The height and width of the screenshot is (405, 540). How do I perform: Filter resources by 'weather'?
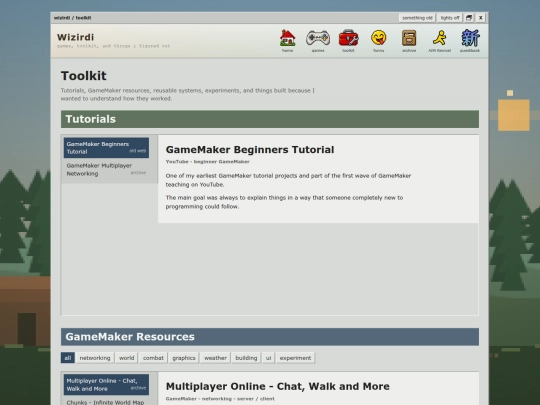coord(216,358)
